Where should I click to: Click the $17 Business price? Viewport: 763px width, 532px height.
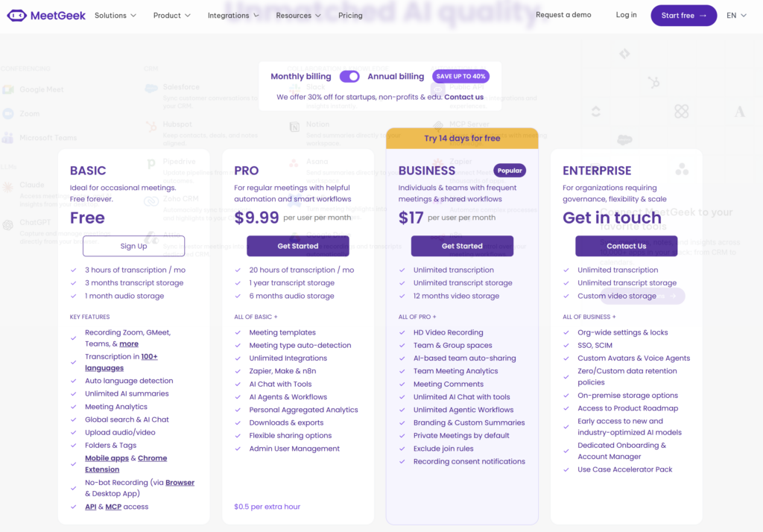tap(411, 218)
